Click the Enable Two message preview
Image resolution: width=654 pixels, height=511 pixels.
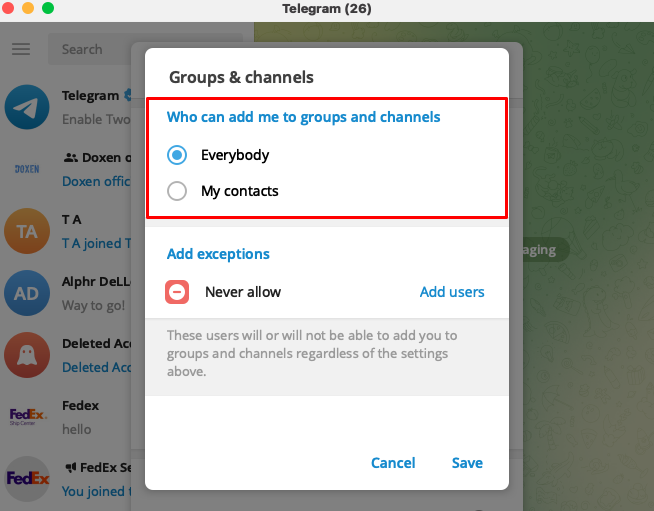click(x=96, y=119)
